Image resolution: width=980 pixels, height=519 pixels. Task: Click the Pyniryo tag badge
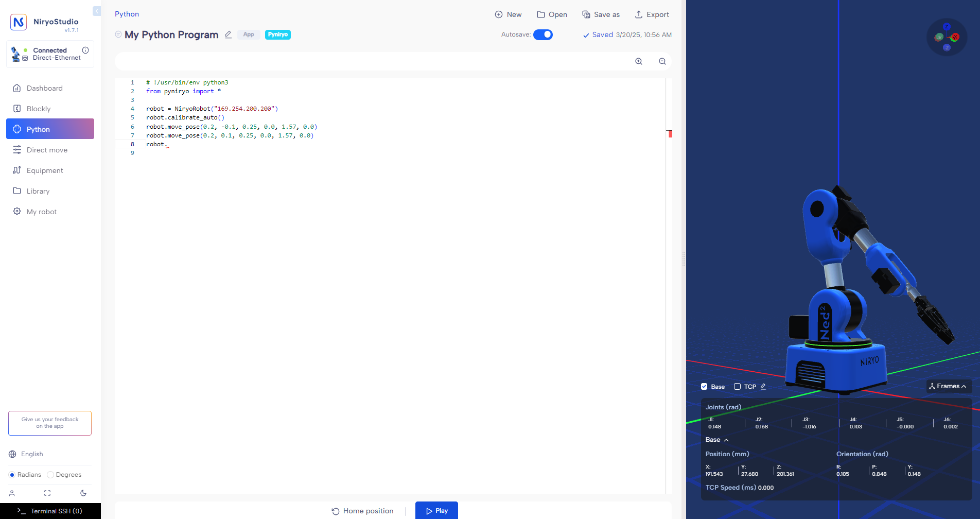coord(278,34)
